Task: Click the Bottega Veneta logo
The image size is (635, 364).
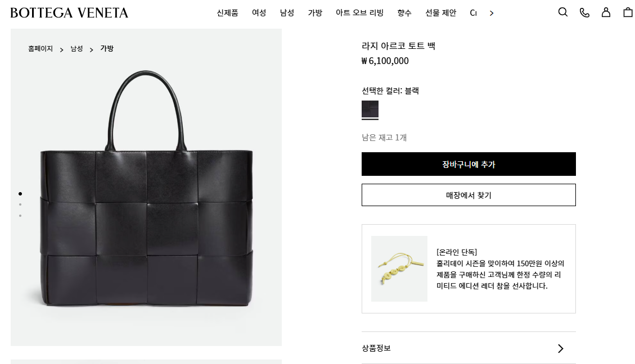Action: click(69, 13)
